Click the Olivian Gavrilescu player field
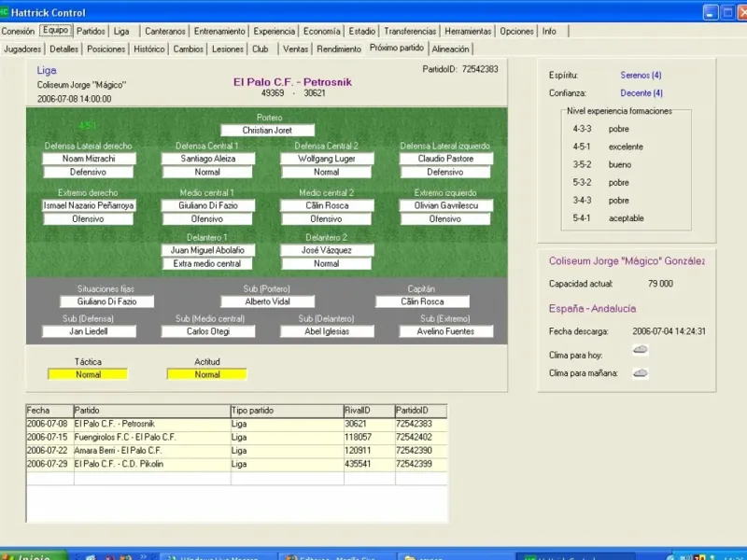This screenshot has width=747, height=560. click(446, 205)
